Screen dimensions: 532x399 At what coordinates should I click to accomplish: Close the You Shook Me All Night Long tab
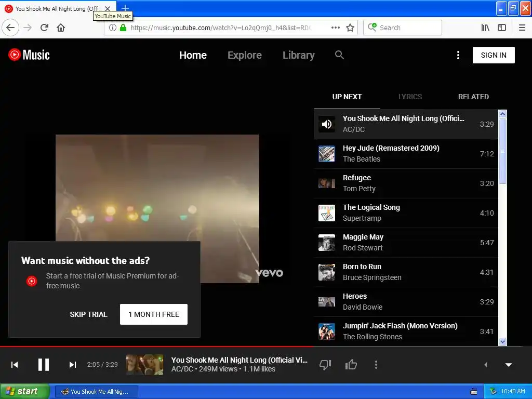pos(108,8)
